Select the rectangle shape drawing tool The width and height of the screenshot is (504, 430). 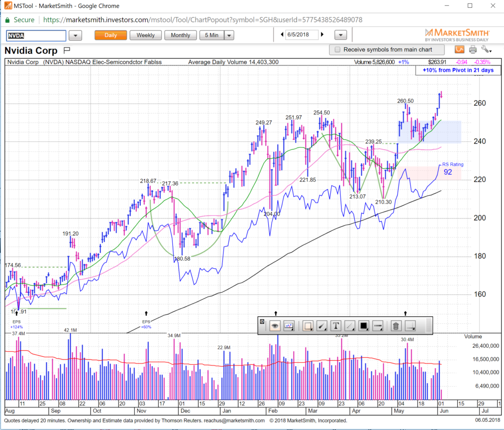[x=308, y=326]
